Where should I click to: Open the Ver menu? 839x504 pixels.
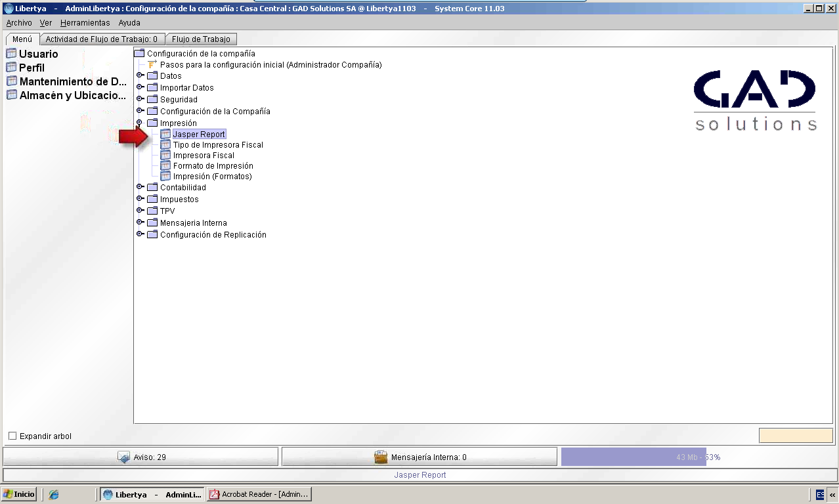click(x=46, y=23)
